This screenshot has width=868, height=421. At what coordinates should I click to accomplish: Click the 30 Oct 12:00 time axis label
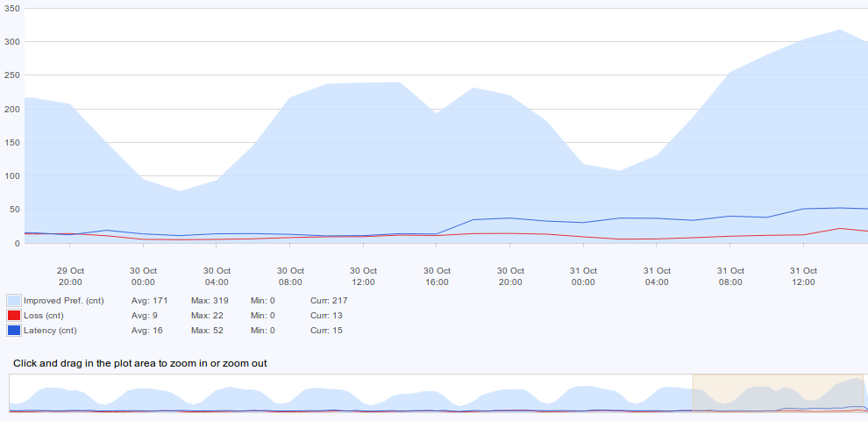(364, 276)
